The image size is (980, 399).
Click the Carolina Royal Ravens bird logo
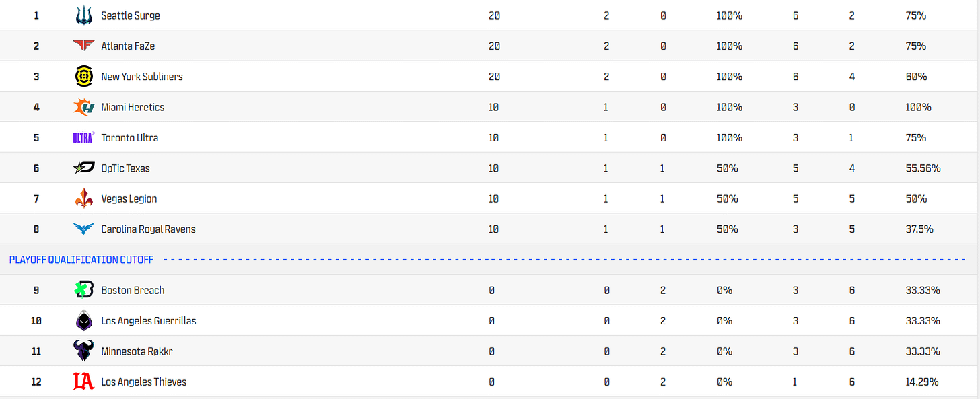(83, 229)
